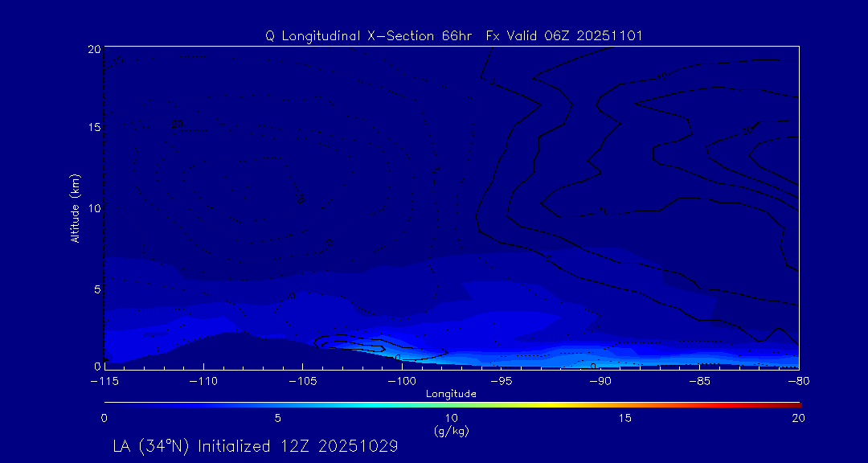Click the 'Longitude' x-axis label
The height and width of the screenshot is (463, 868).
point(451,394)
